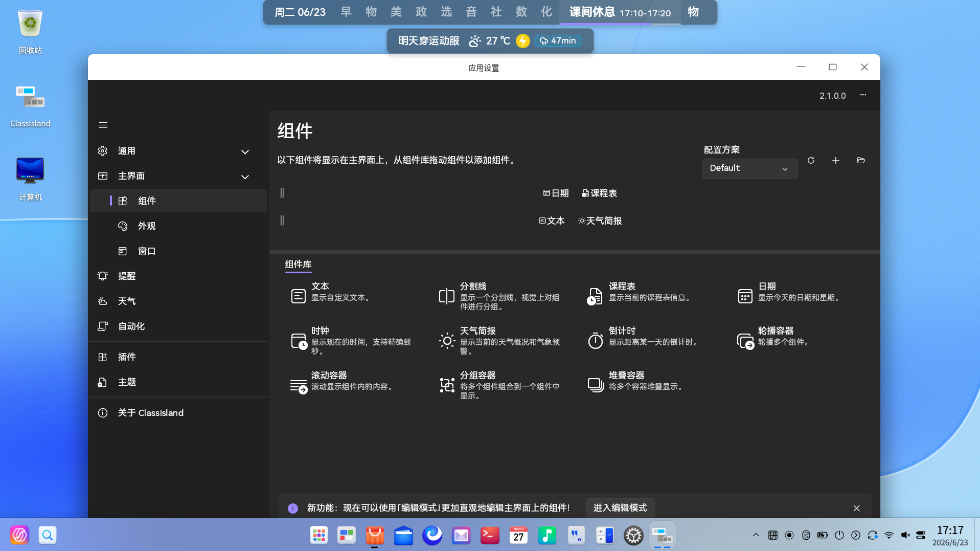The width and height of the screenshot is (980, 551).
Task: Open the calendar app in the taskbar
Action: pyautogui.click(x=518, y=536)
